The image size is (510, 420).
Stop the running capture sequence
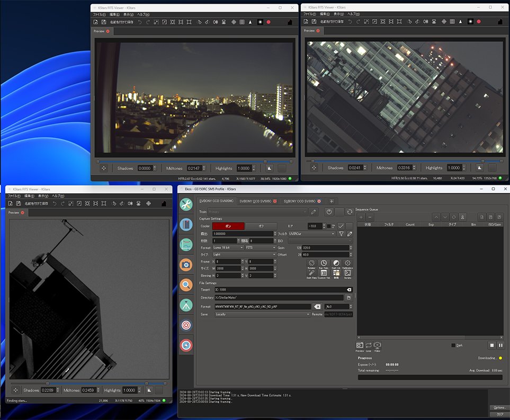pos(492,345)
